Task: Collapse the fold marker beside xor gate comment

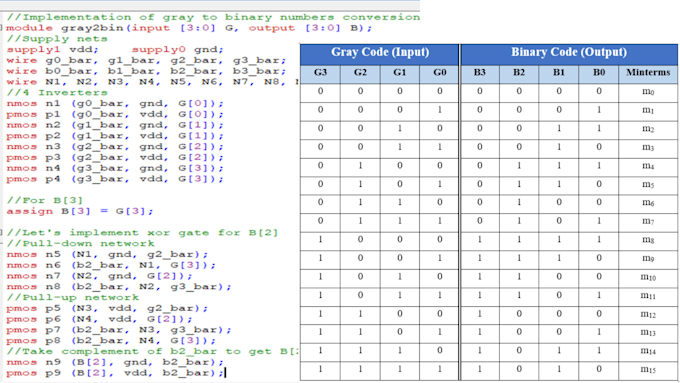Action: (x=2, y=233)
